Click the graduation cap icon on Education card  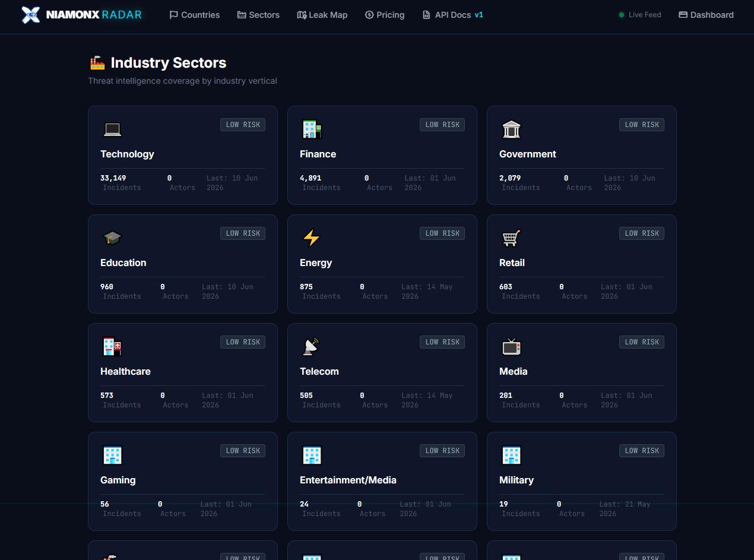[112, 238]
